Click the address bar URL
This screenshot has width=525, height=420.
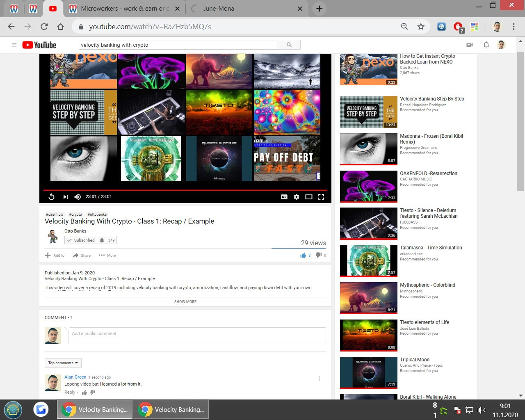(x=150, y=27)
